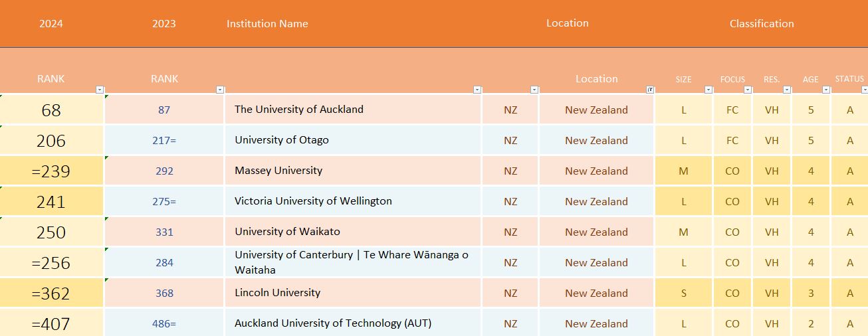Click the NZ cell for University of Otago
868x336 pixels.
tap(510, 140)
